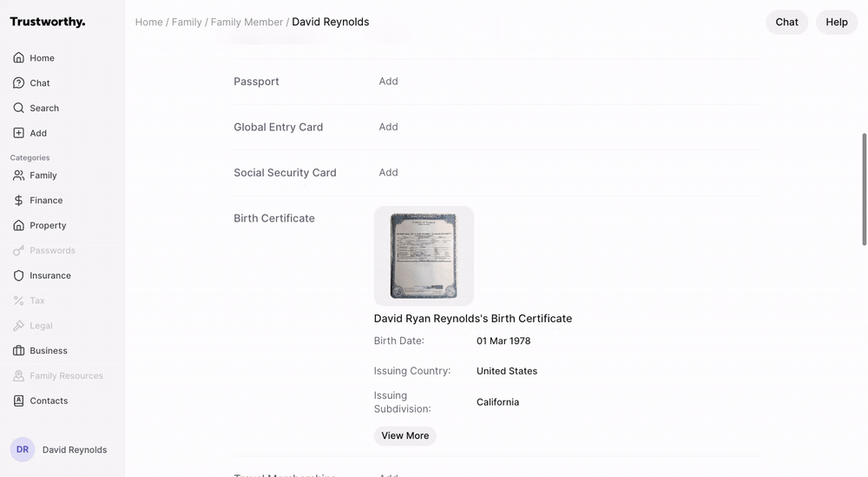
Task: Select the Finance dollar icon
Action: point(18,201)
